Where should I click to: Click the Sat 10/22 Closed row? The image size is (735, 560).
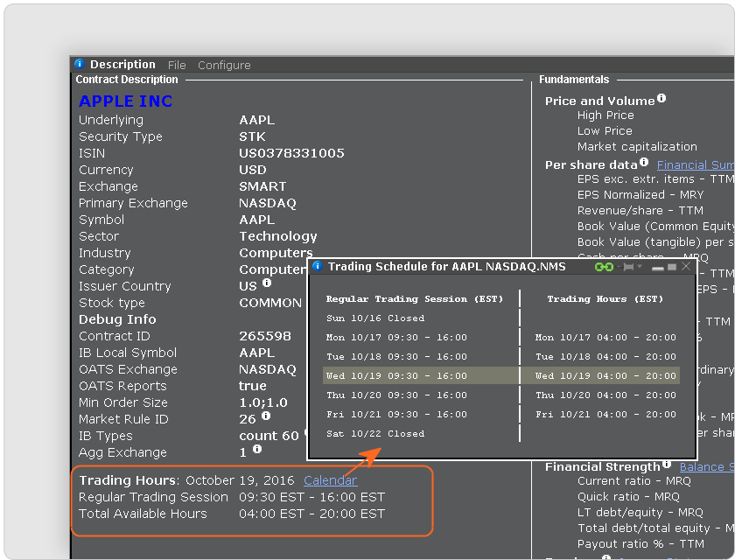375,434
